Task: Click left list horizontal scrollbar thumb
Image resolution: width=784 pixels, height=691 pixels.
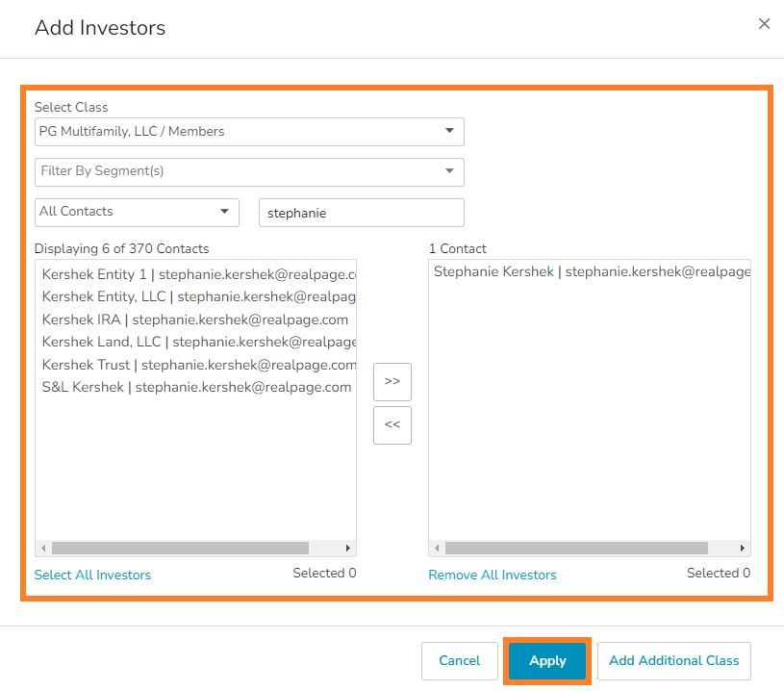Action: 180,548
